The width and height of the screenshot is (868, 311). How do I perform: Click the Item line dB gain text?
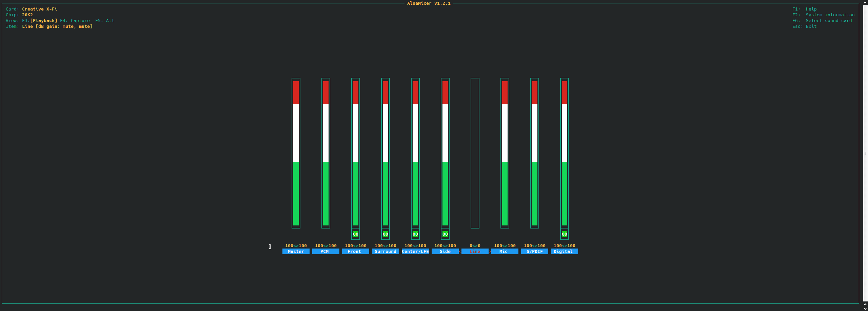coord(57,26)
